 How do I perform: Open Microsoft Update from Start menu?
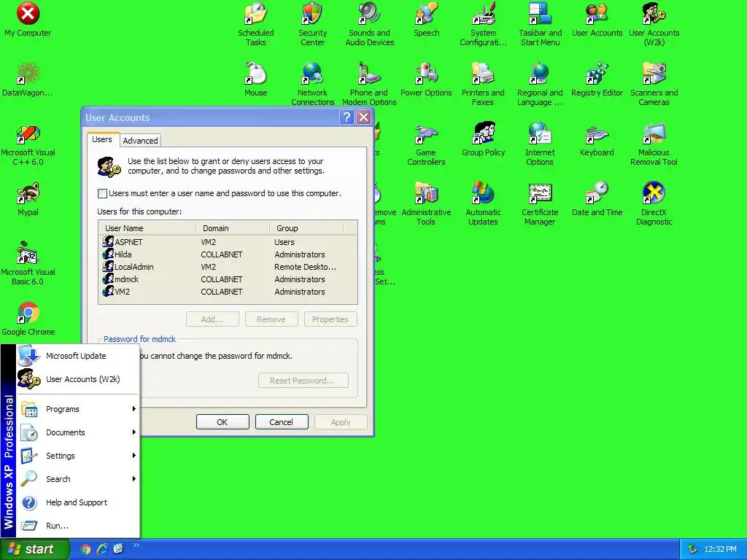click(x=79, y=356)
